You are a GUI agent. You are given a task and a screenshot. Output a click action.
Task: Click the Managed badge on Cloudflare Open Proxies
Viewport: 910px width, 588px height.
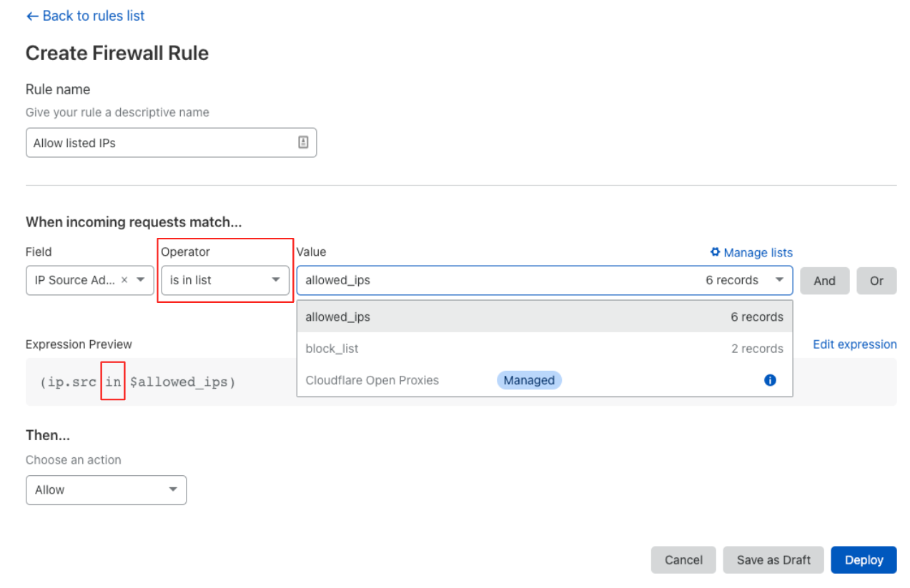click(529, 380)
